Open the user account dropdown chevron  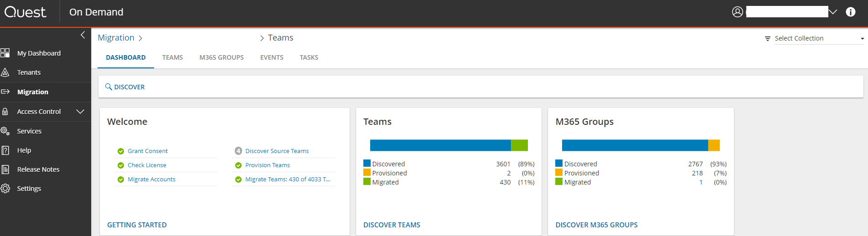pyautogui.click(x=833, y=12)
